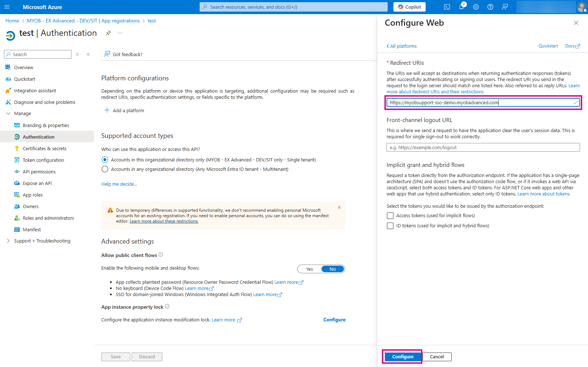This screenshot has height=367, width=588.
Task: Launch Cloud Shell from the top bar
Action: coord(447,7)
